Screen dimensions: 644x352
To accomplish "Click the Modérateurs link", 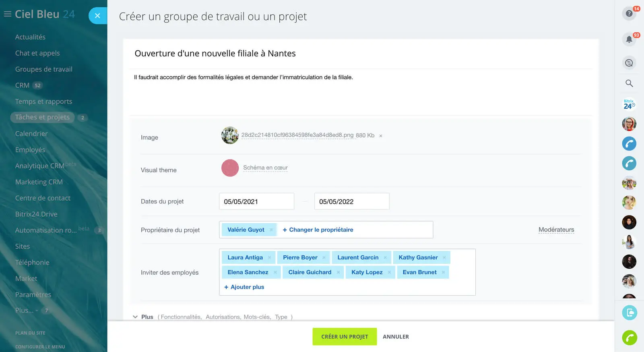I will 556,230.
